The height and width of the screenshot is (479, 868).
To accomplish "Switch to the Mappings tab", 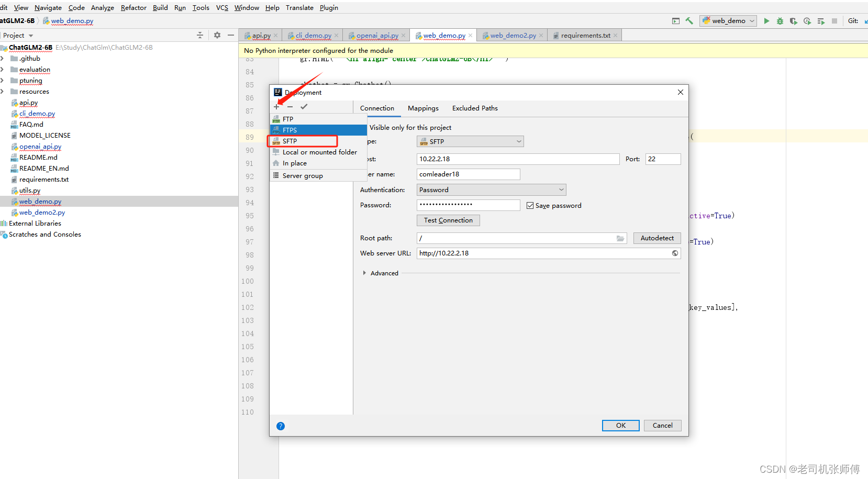I will tap(423, 108).
